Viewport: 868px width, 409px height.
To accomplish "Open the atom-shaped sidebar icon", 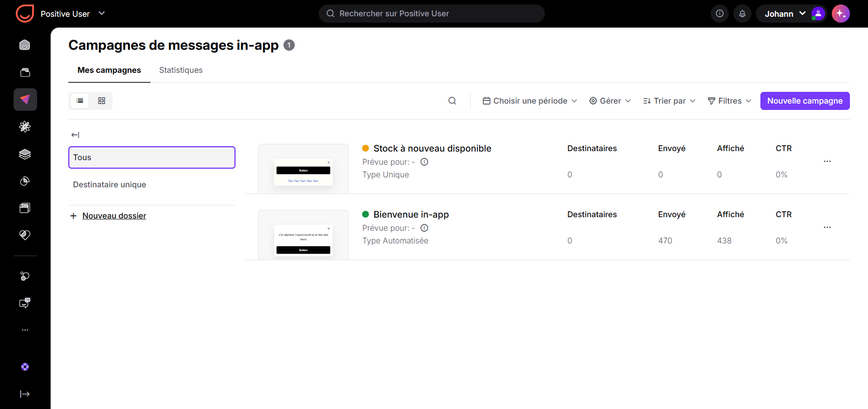I will pos(25,127).
